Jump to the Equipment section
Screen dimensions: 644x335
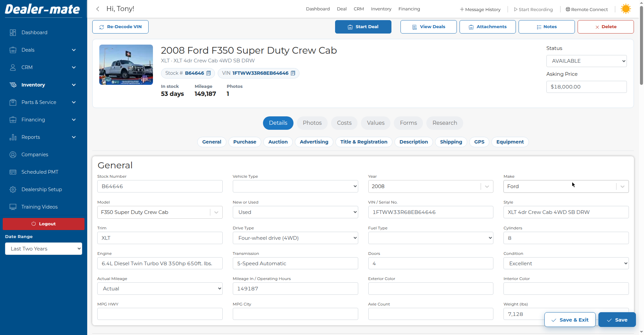tap(510, 142)
